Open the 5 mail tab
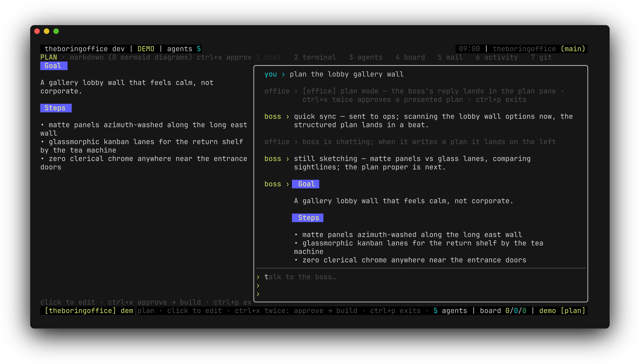This screenshot has width=640, height=364. pos(450,57)
